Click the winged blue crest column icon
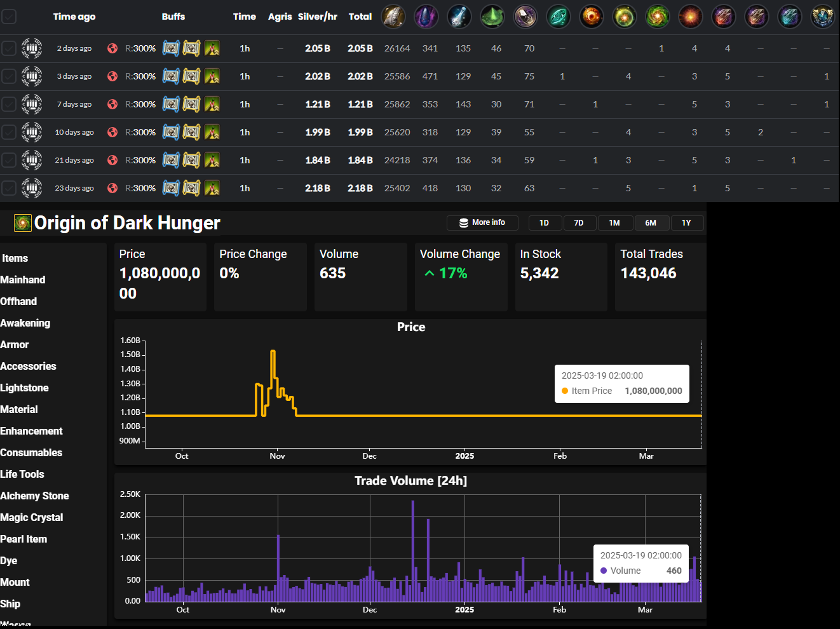The width and height of the screenshot is (840, 629). click(823, 17)
